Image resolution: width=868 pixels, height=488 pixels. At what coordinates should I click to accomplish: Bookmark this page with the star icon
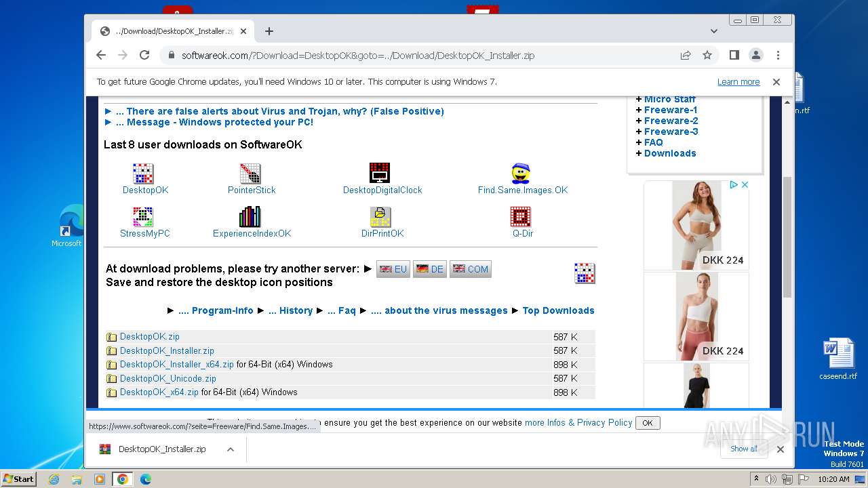(x=707, y=55)
